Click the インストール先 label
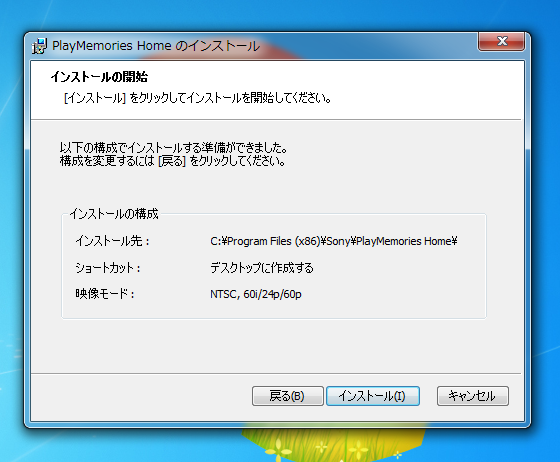This screenshot has width=560, height=462. coord(112,241)
